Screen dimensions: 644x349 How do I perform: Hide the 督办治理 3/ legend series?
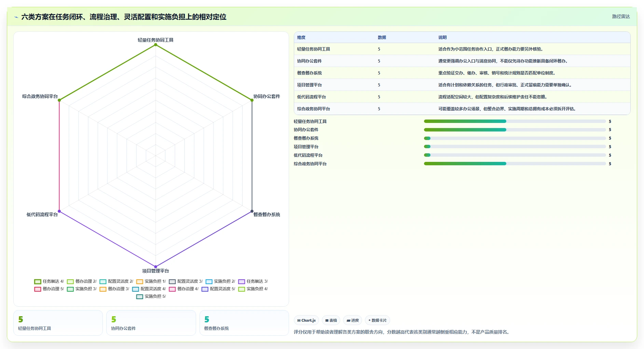[x=114, y=289]
